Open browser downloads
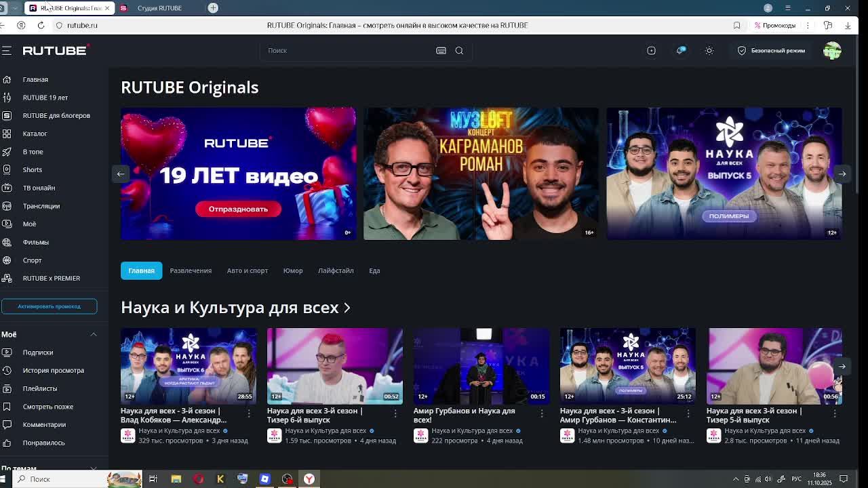868x488 pixels. [x=848, y=26]
